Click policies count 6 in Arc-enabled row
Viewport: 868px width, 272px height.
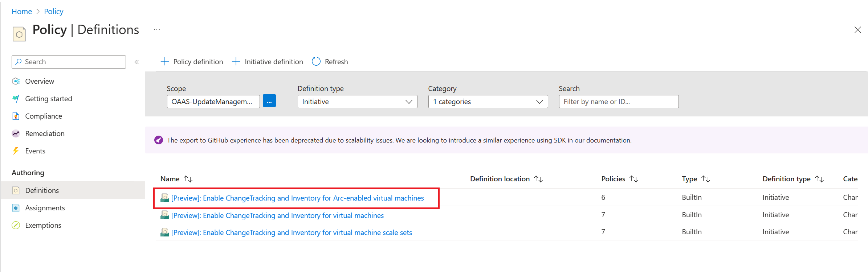(603, 197)
